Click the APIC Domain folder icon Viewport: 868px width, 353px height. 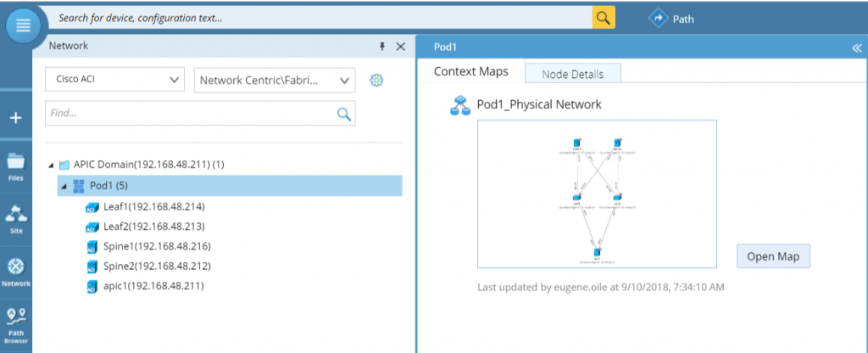[x=64, y=165]
